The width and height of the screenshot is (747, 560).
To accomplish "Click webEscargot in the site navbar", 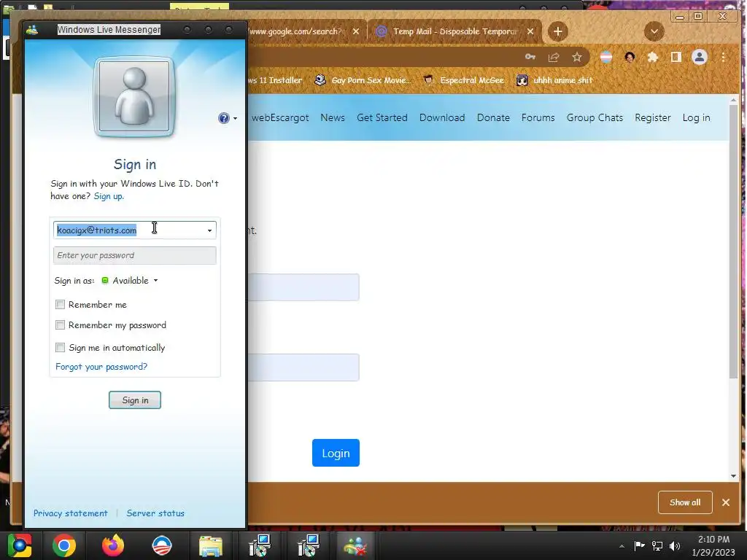I will point(280,117).
